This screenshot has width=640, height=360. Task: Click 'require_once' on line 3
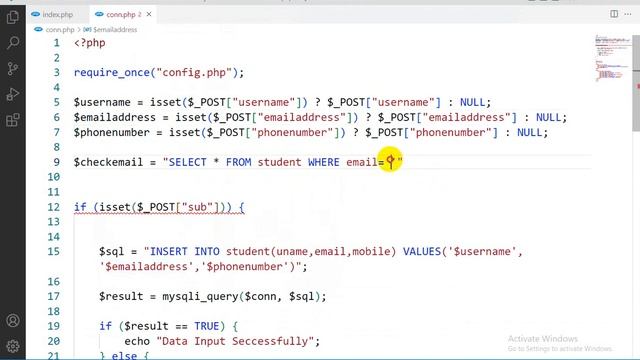point(112,73)
